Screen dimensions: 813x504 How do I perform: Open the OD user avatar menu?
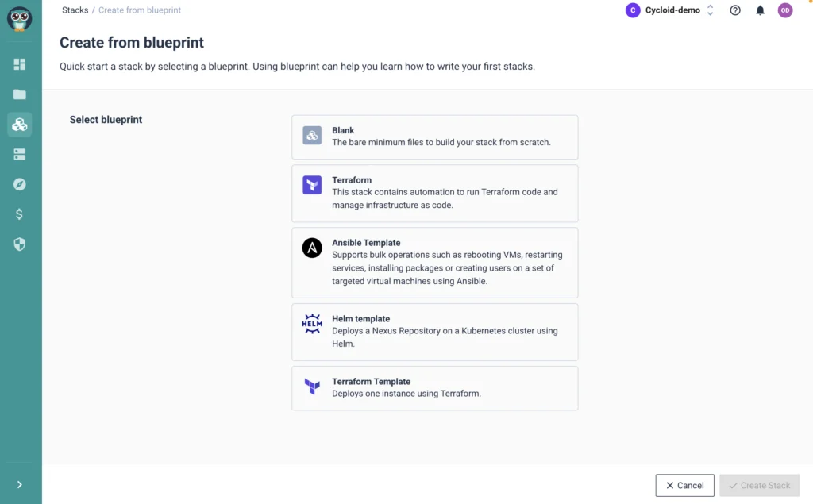[x=785, y=10]
